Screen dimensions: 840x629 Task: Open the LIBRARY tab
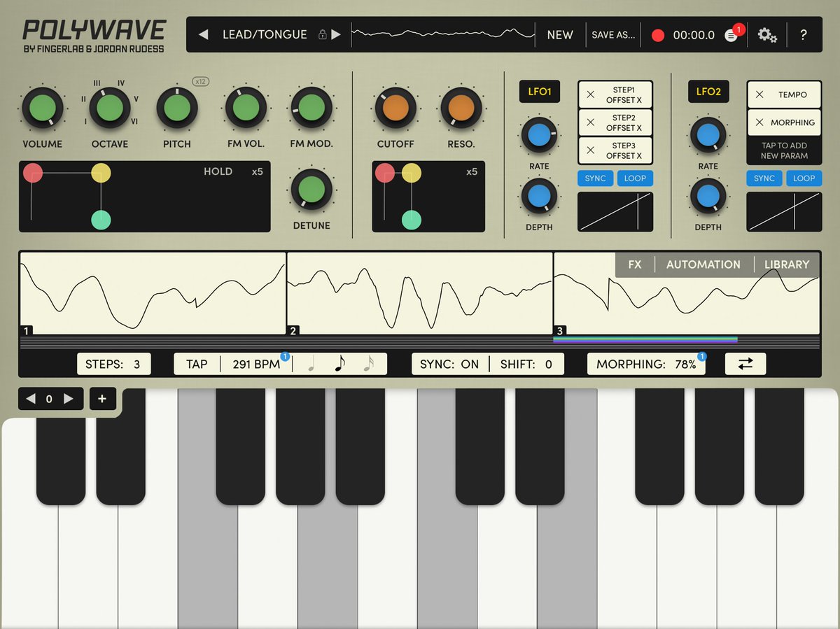(787, 264)
